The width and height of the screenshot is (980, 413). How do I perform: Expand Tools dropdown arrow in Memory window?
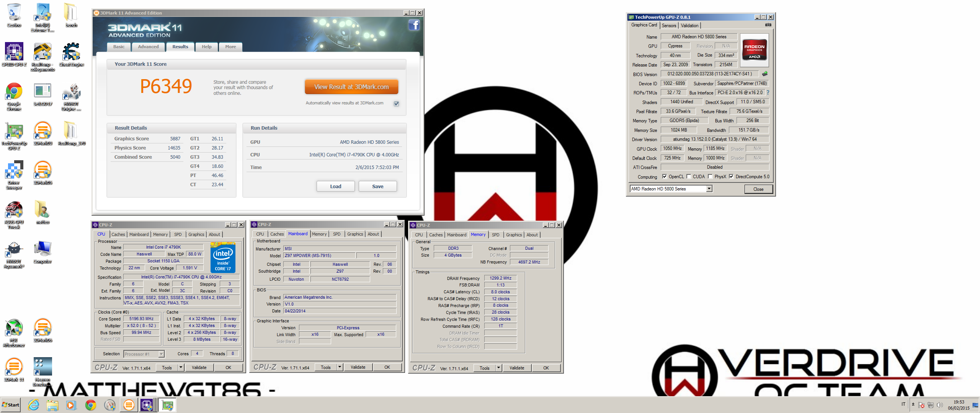(x=498, y=368)
